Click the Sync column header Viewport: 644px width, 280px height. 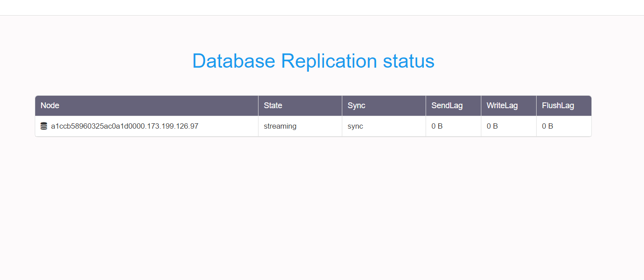(x=384, y=106)
